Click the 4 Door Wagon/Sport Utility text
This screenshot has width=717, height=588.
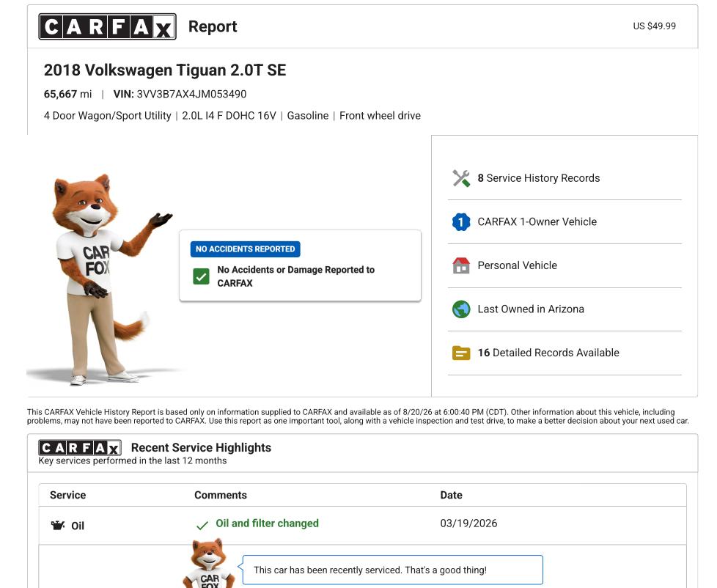click(x=108, y=116)
